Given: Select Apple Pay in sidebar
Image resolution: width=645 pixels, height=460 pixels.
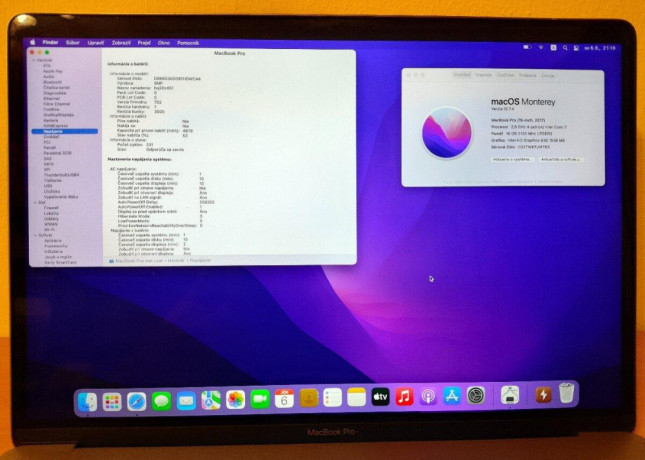Looking at the screenshot, I should pos(53,71).
